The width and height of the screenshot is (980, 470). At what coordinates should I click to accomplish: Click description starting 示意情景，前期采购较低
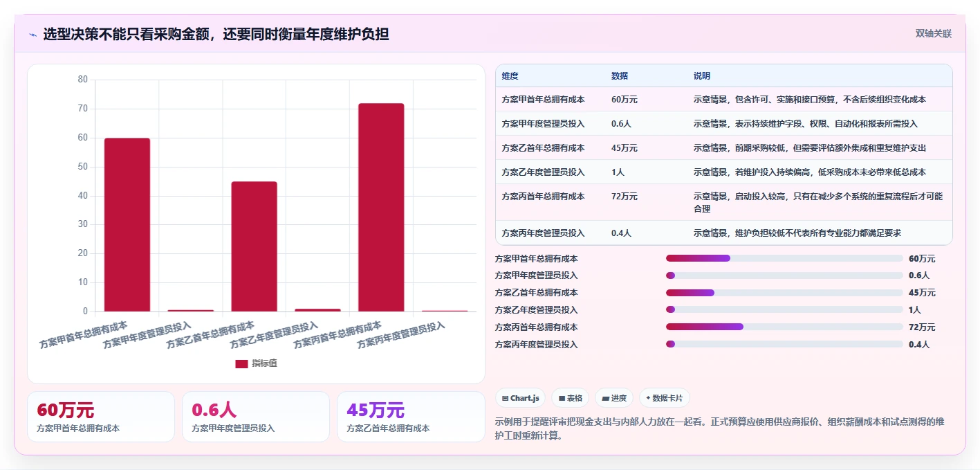coord(810,148)
